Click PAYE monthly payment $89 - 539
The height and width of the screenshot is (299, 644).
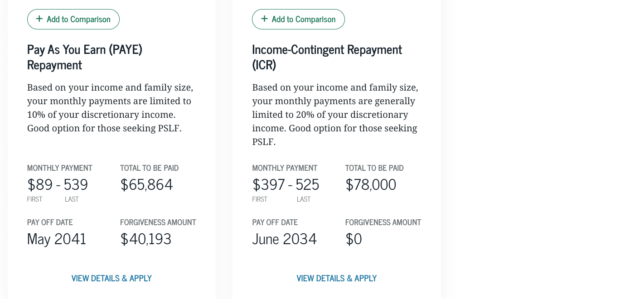pos(58,185)
